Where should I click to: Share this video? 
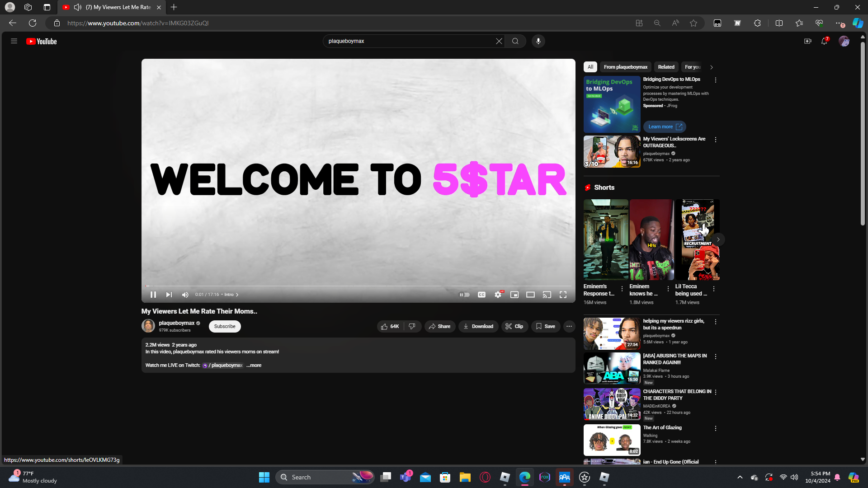pyautogui.click(x=440, y=326)
